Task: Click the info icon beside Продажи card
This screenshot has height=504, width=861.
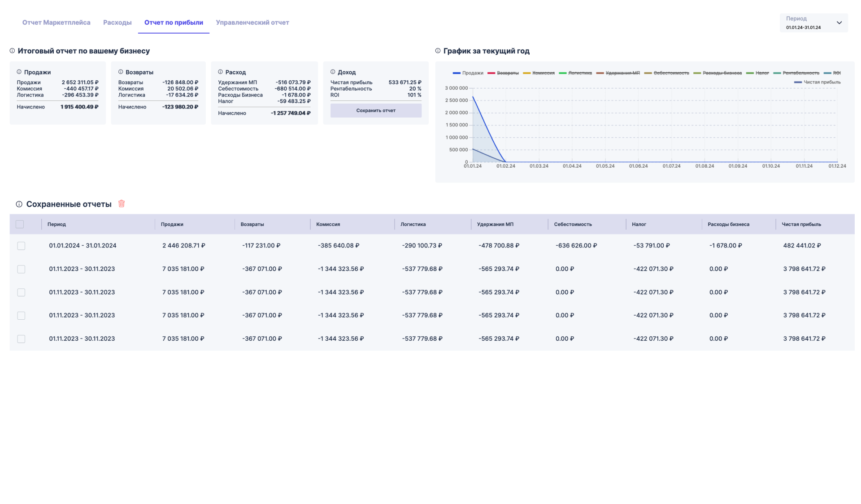Action: coord(19,72)
